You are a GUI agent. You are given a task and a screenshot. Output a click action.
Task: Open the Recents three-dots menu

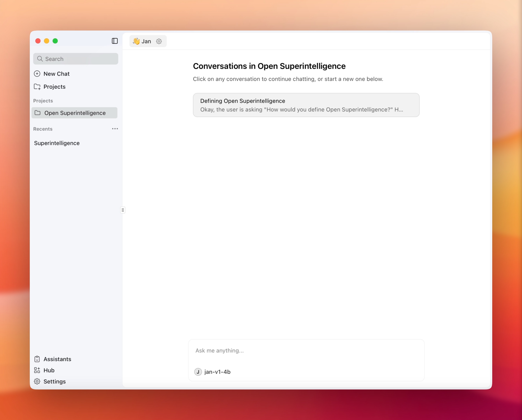[115, 129]
